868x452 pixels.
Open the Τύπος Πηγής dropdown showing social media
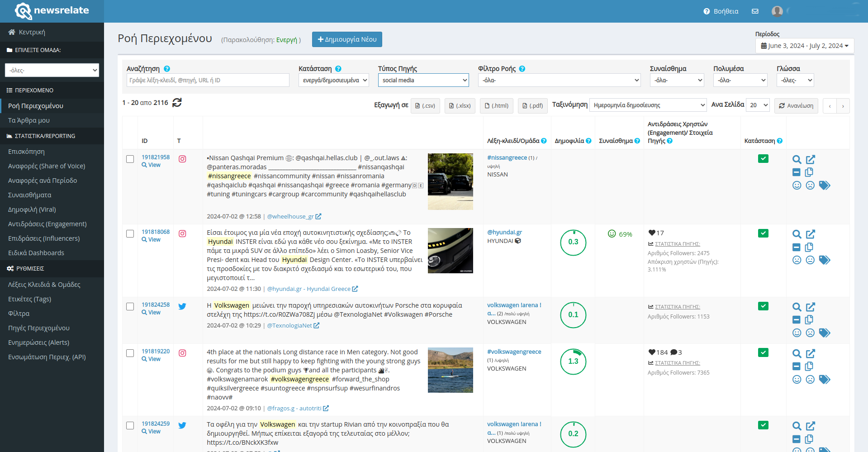coord(423,80)
